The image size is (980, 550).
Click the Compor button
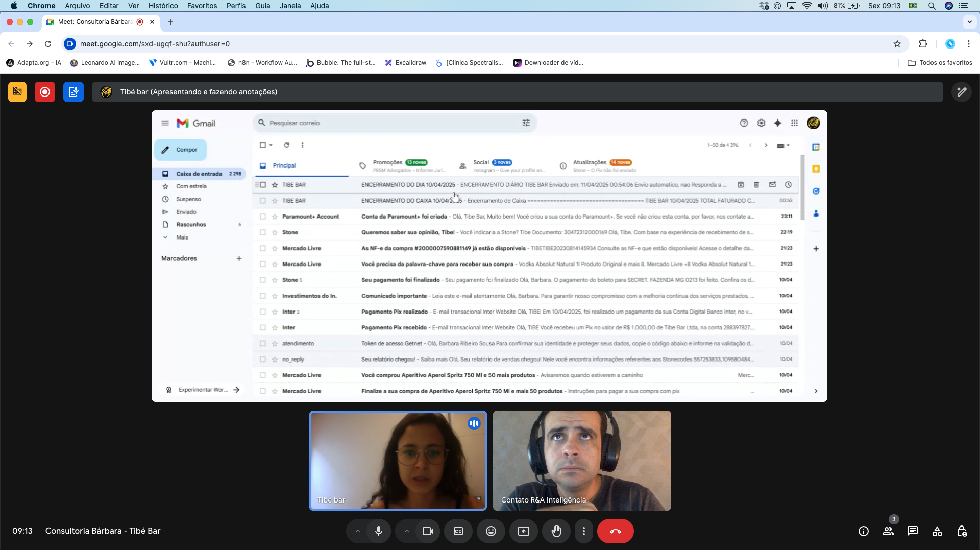point(181,150)
